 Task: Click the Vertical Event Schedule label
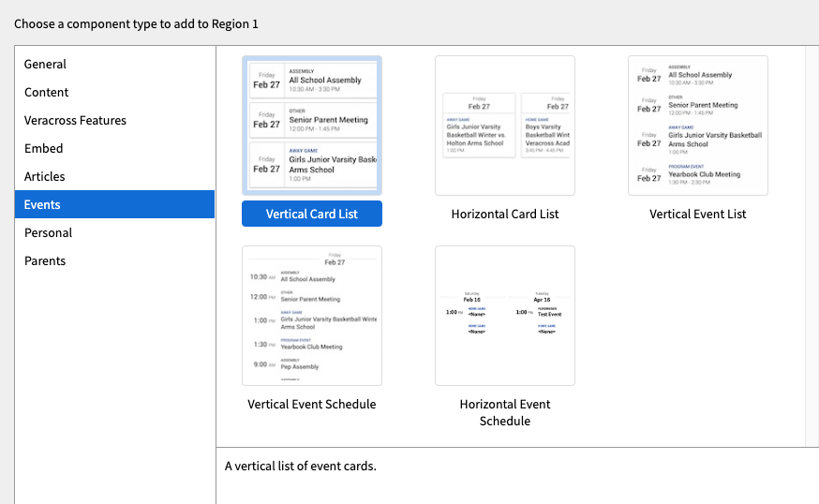[x=312, y=404]
